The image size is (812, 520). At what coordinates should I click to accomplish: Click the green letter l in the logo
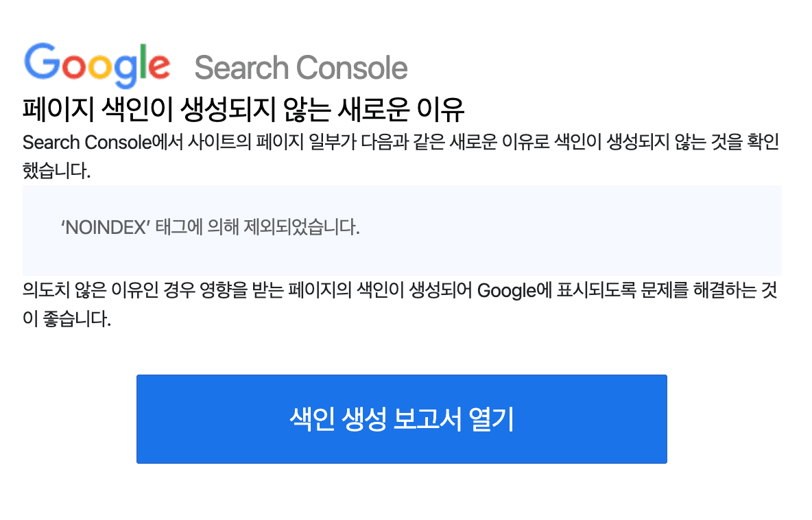(143, 62)
